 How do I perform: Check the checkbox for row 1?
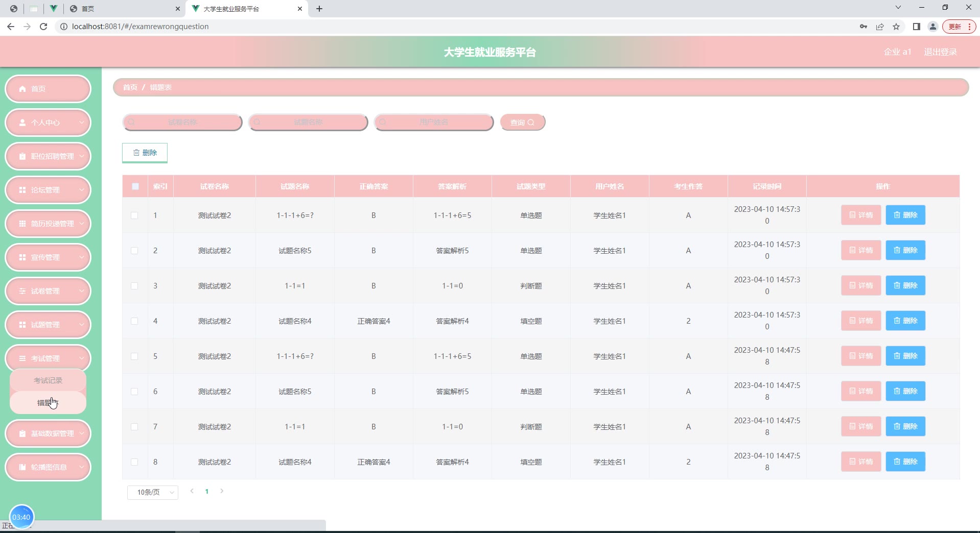point(134,215)
